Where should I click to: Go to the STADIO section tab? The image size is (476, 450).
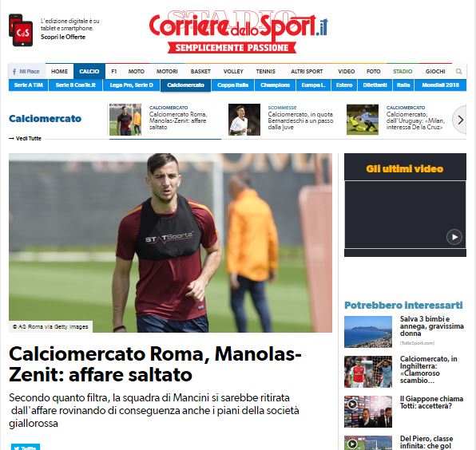click(x=403, y=71)
